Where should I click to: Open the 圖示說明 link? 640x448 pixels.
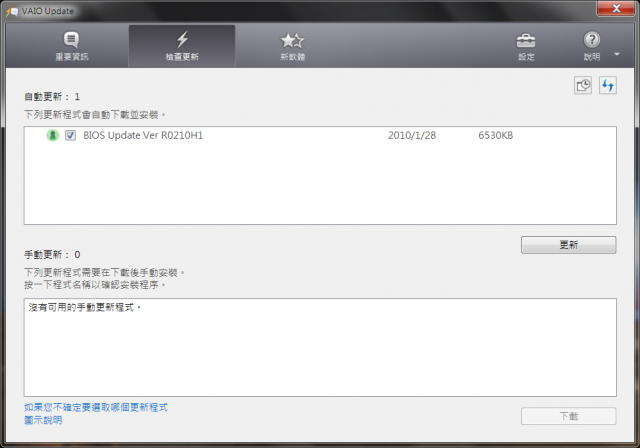click(43, 420)
